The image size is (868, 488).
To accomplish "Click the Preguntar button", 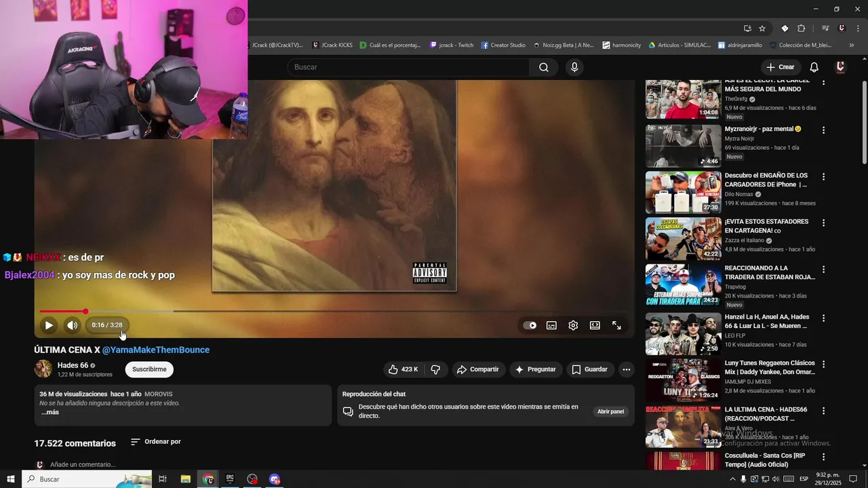I will (536, 369).
